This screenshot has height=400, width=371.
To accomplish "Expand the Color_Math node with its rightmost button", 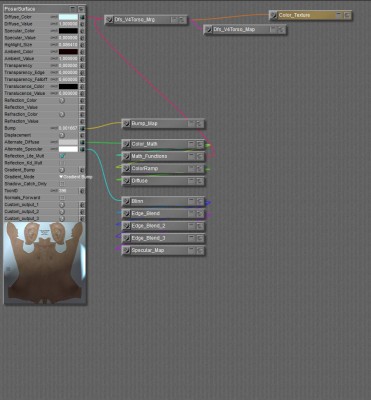I will pyautogui.click(x=200, y=145).
